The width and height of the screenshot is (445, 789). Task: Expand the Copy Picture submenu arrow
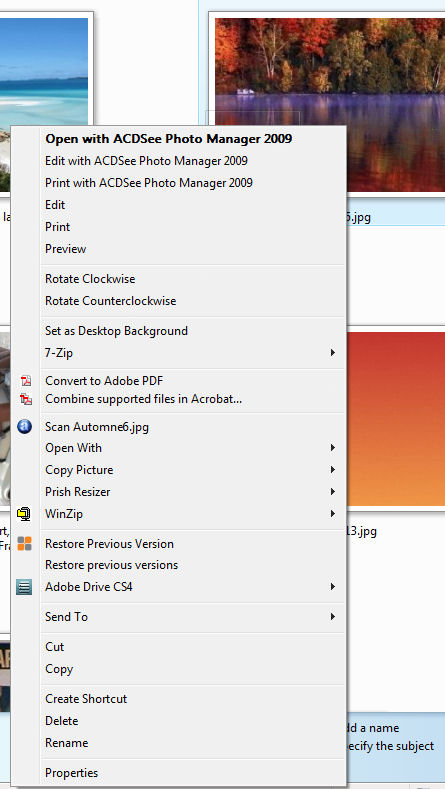pyautogui.click(x=333, y=469)
